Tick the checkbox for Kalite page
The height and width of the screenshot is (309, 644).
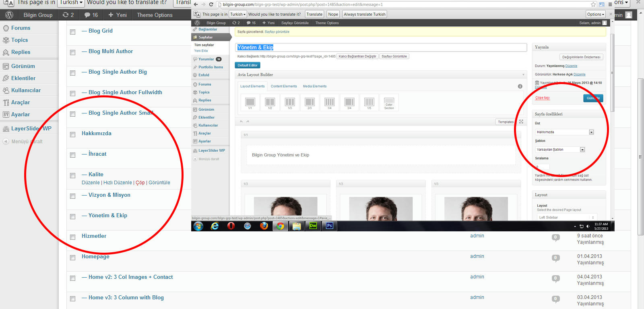point(73,175)
